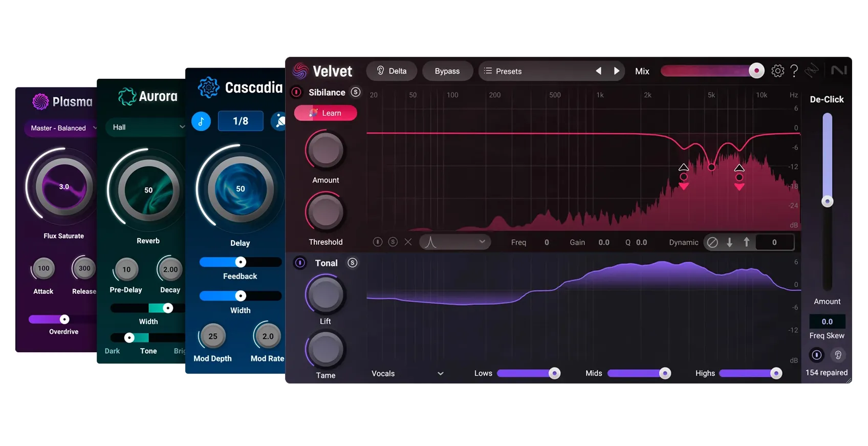868x446 pixels.
Task: Click the Freq Skew 0.0 value field
Action: (x=827, y=322)
